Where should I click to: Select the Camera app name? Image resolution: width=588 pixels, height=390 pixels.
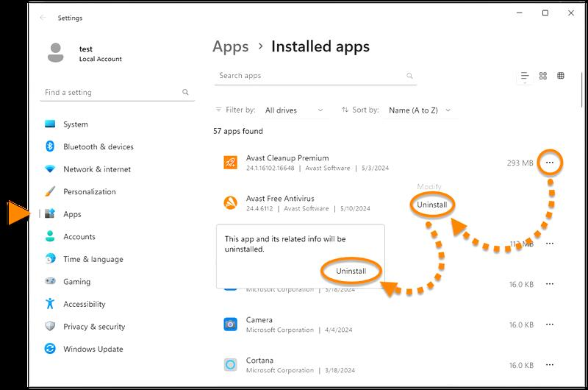point(259,320)
